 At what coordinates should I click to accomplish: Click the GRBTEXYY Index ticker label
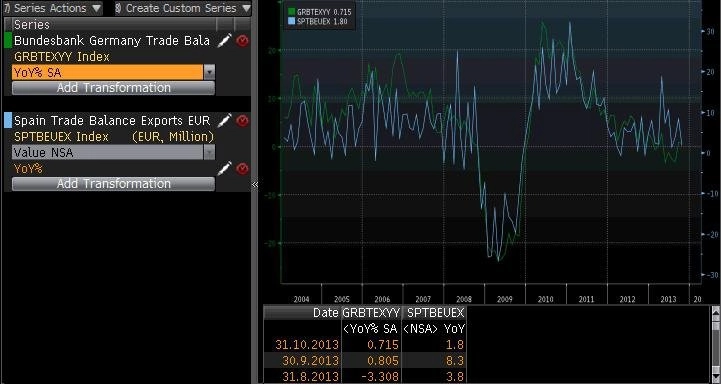[62, 57]
